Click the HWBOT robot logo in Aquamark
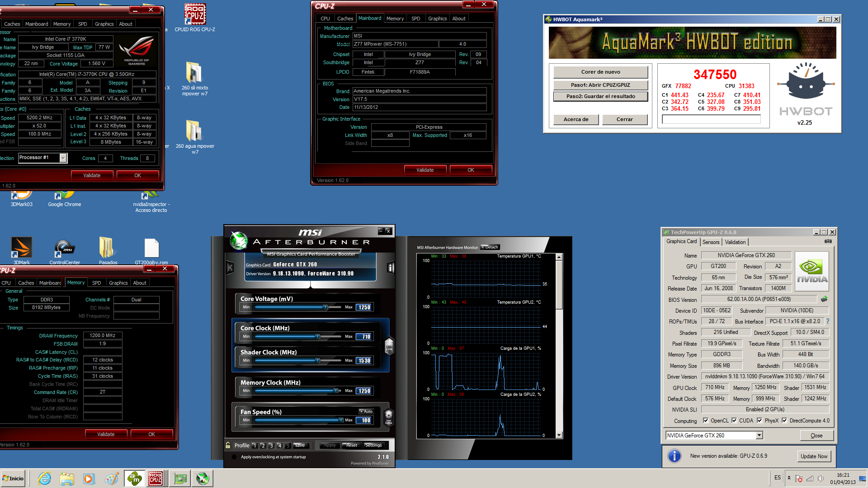The image size is (868, 488). tap(806, 80)
